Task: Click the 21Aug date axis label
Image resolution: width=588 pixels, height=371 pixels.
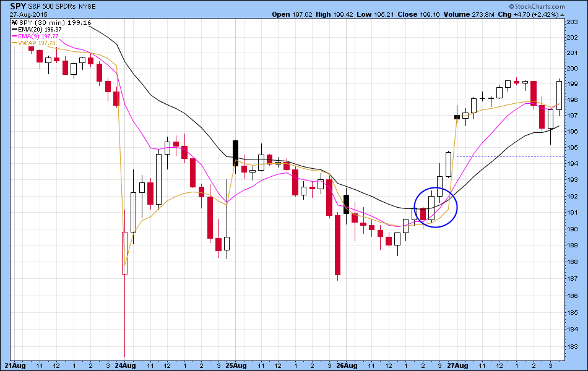Action: pyautogui.click(x=15, y=365)
